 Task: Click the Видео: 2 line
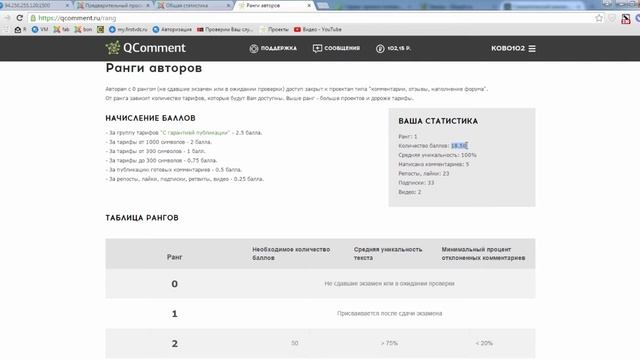pyautogui.click(x=409, y=192)
